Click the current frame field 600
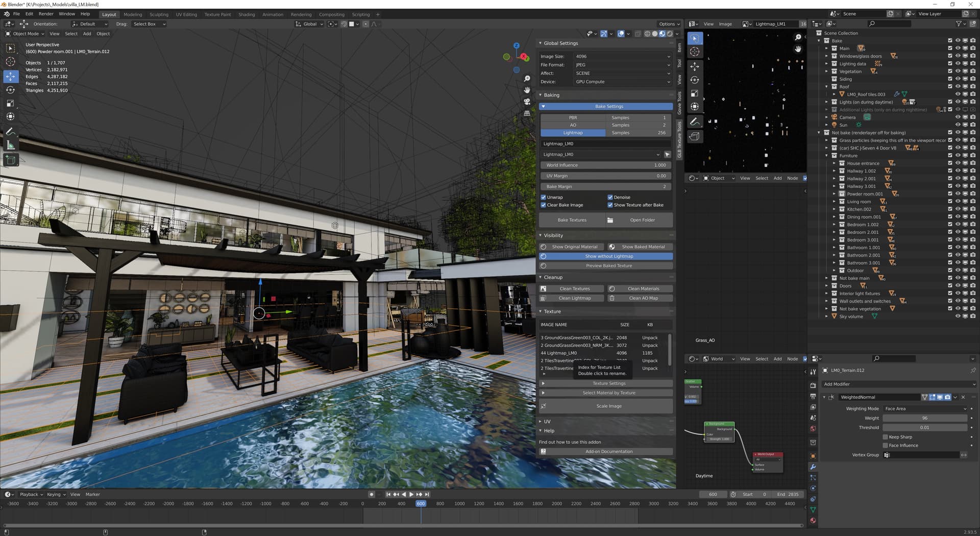The width and height of the screenshot is (980, 536). click(x=713, y=494)
